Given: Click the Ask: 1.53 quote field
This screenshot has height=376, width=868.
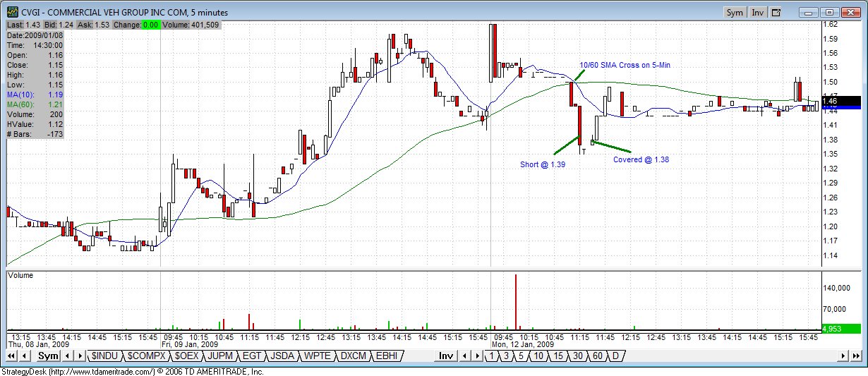Looking at the screenshot, I should pos(93,25).
